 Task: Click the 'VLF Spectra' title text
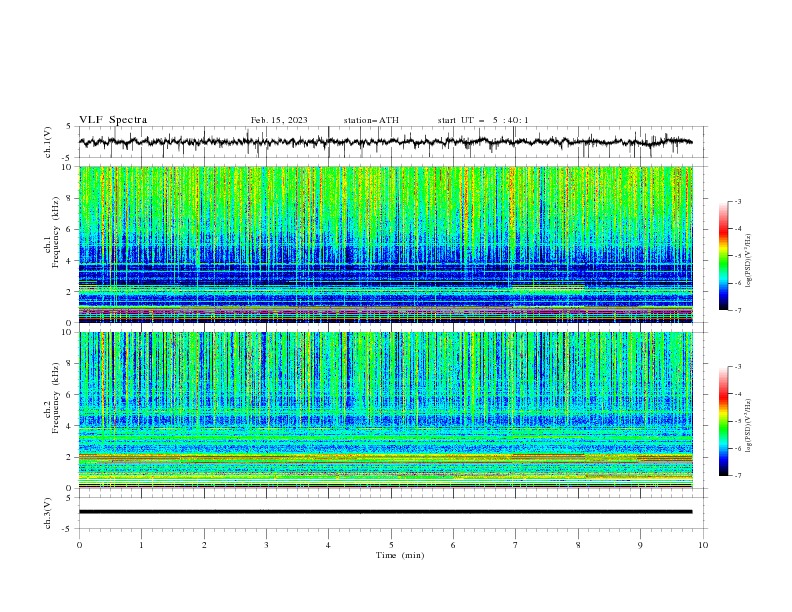tap(113, 120)
